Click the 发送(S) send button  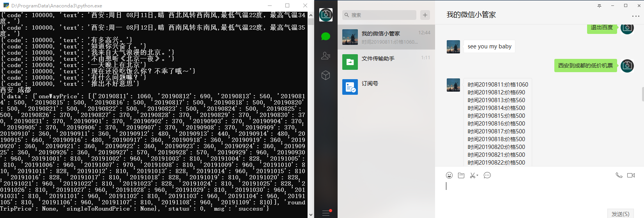click(x=620, y=214)
